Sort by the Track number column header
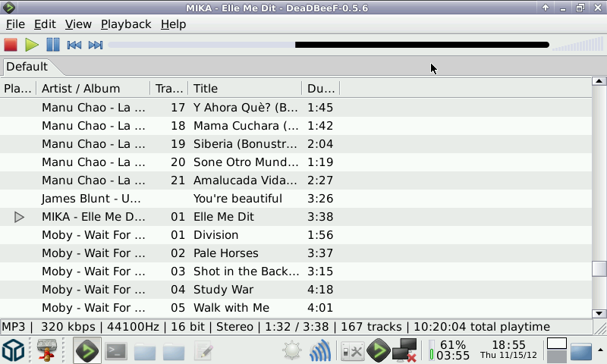The width and height of the screenshot is (607, 364). [168, 89]
